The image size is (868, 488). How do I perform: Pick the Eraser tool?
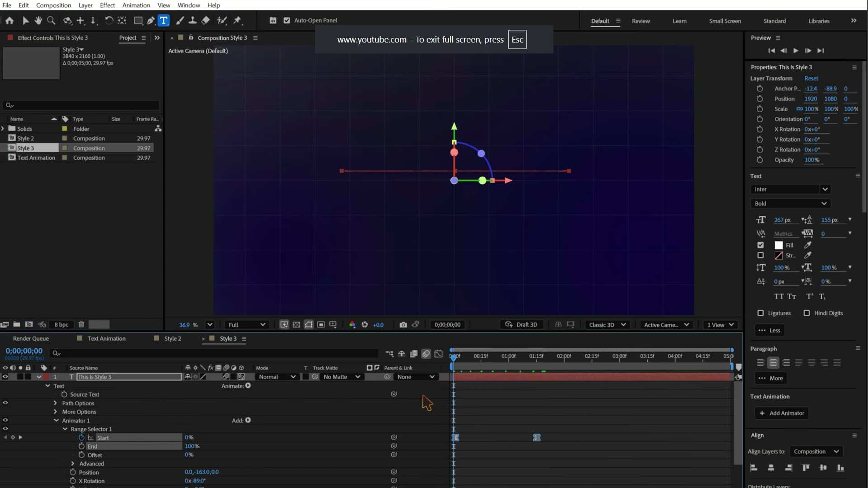(x=205, y=20)
